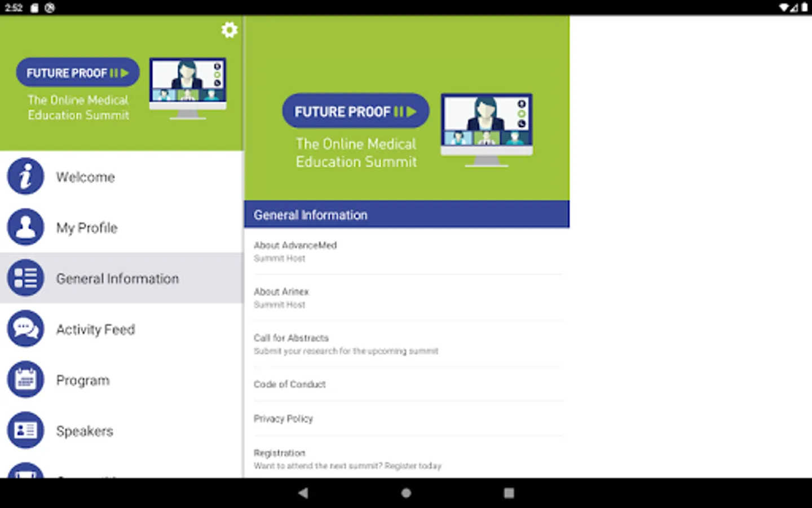Open the Activity Feed menu item
Viewport: 812px width, 508px height.
coord(122,329)
